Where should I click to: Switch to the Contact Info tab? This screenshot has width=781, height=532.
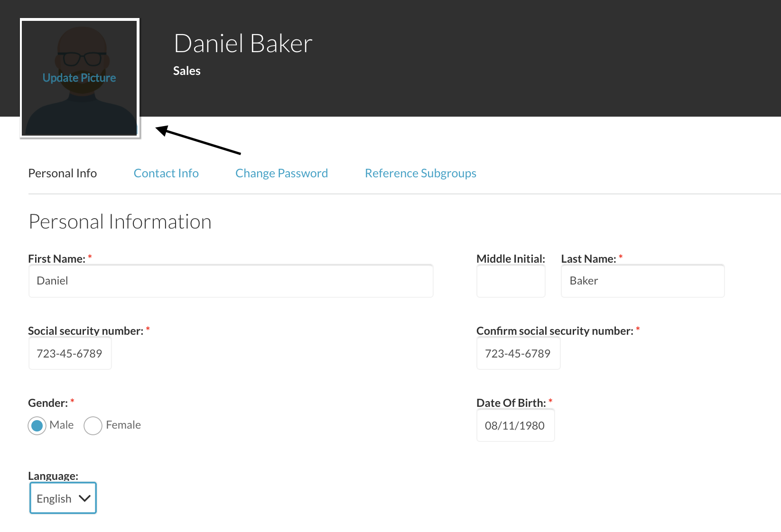(166, 173)
